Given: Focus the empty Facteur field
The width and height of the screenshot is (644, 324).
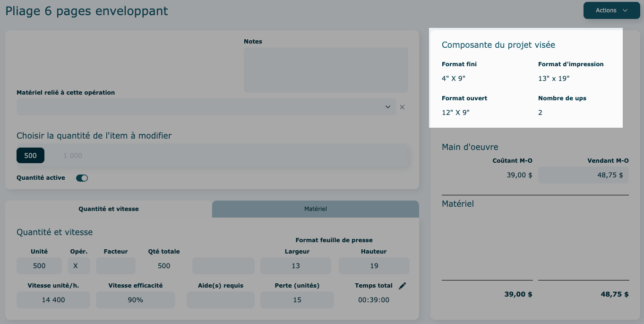Looking at the screenshot, I should click(x=116, y=266).
